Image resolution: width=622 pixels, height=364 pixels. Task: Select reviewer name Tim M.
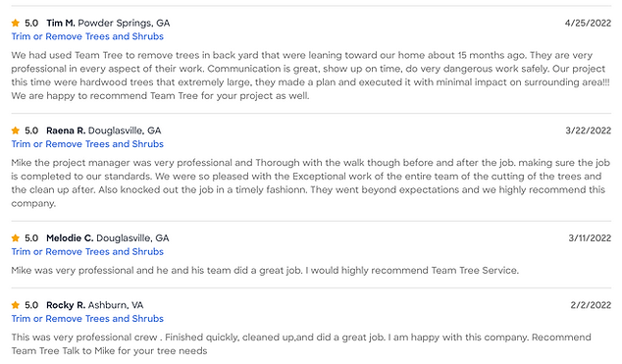coord(61,23)
